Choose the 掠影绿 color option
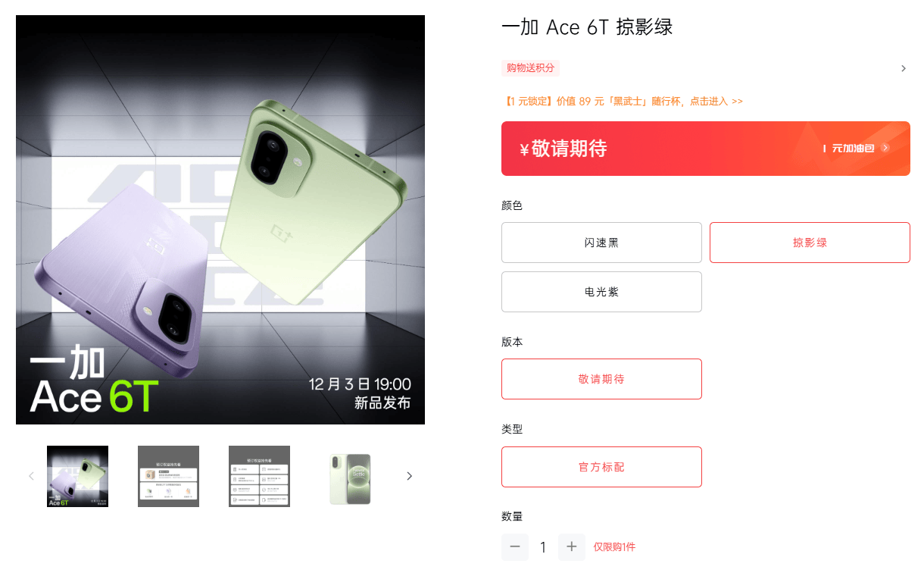This screenshot has height=570, width=924. point(810,243)
